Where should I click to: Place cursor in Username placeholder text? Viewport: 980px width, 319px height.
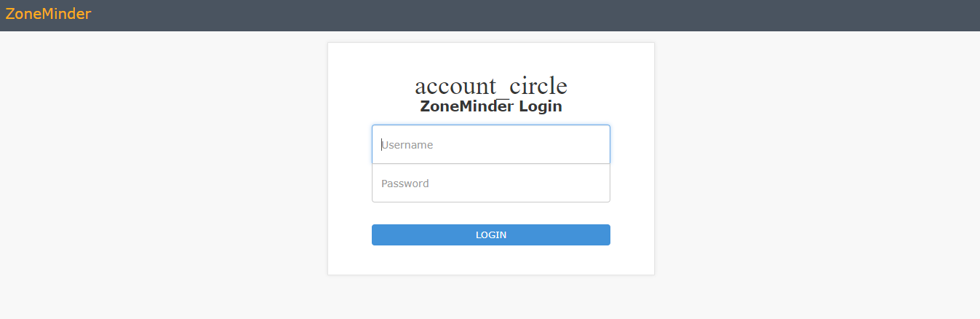click(x=407, y=145)
